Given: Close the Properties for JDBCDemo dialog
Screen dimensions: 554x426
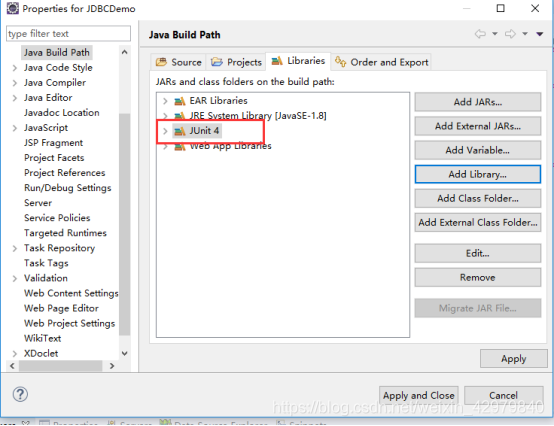Looking at the screenshot, I should click(x=535, y=8).
